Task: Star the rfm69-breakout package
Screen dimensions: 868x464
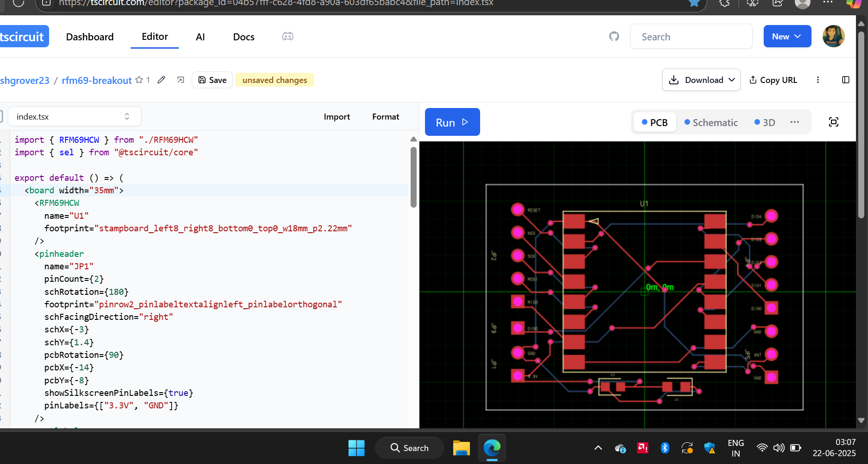Action: pyautogui.click(x=139, y=80)
